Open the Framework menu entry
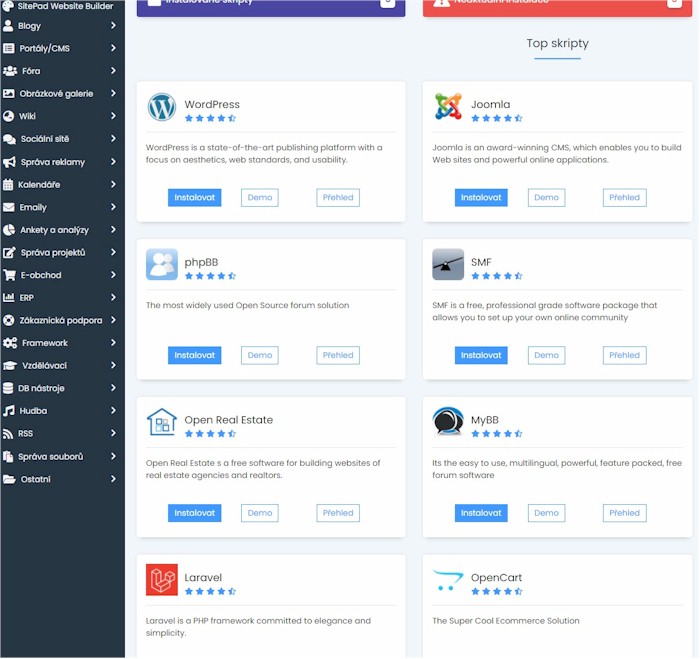 62,343
